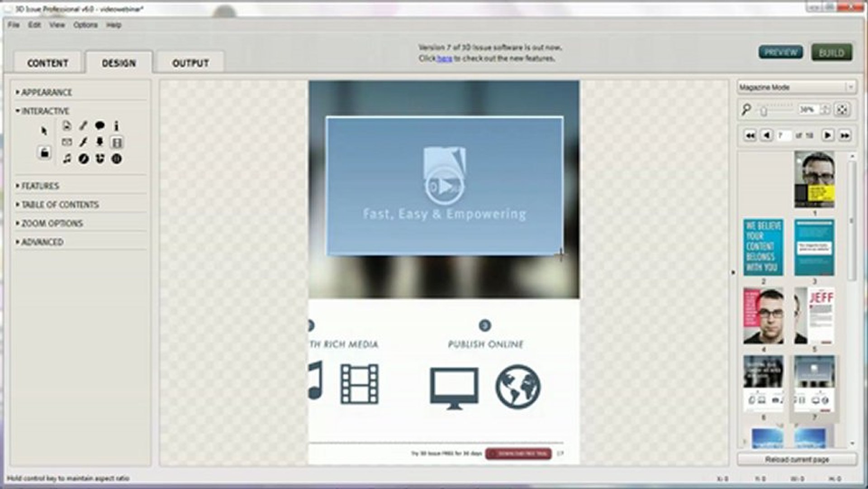Select the speech bubble comment tool
Screen dimensions: 868x489
[99, 126]
